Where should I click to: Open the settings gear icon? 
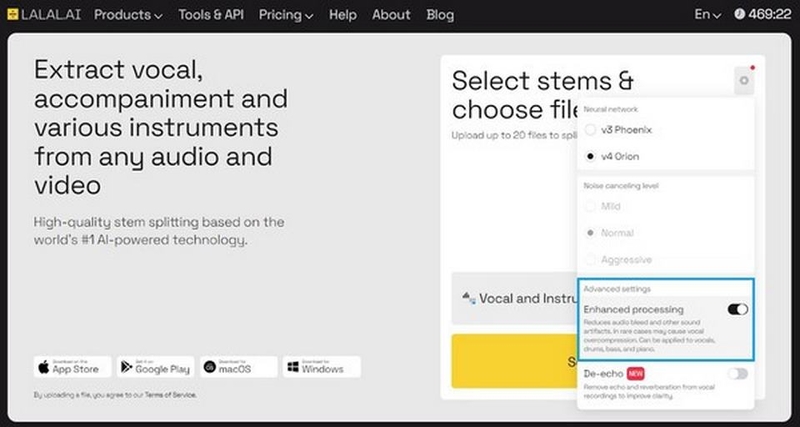[x=744, y=81]
